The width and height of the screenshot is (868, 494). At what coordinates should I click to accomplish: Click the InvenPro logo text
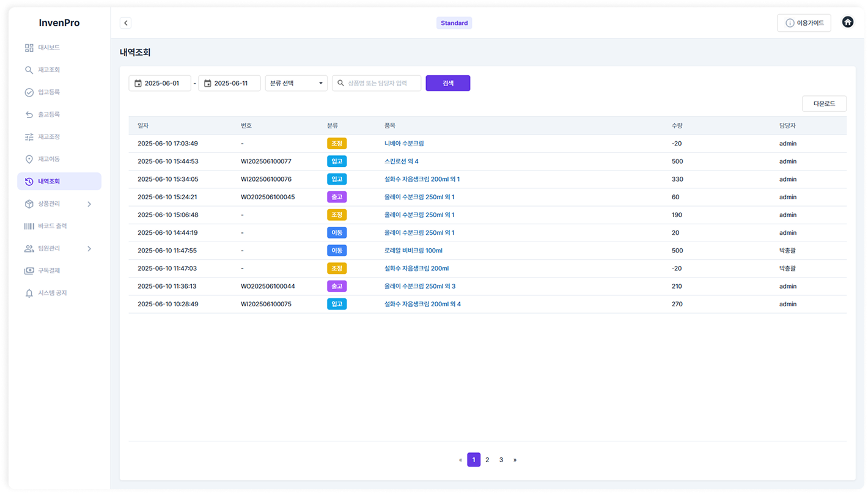coord(59,23)
